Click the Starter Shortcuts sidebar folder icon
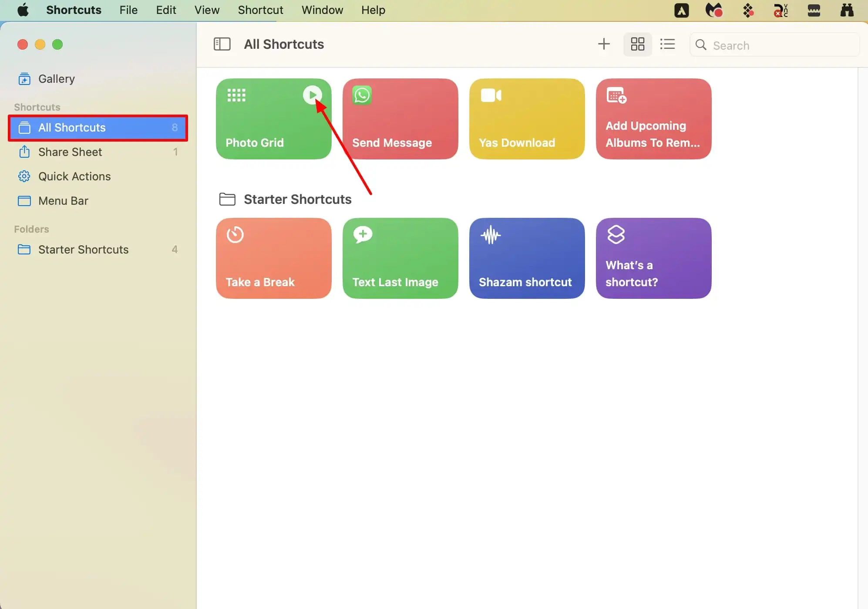 24,250
